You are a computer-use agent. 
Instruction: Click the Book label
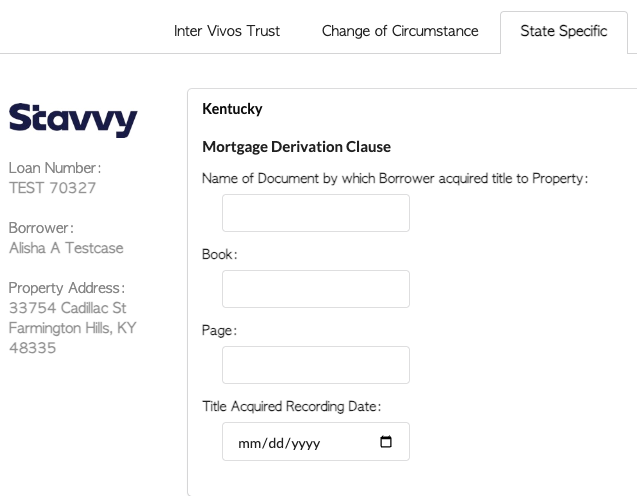click(219, 254)
